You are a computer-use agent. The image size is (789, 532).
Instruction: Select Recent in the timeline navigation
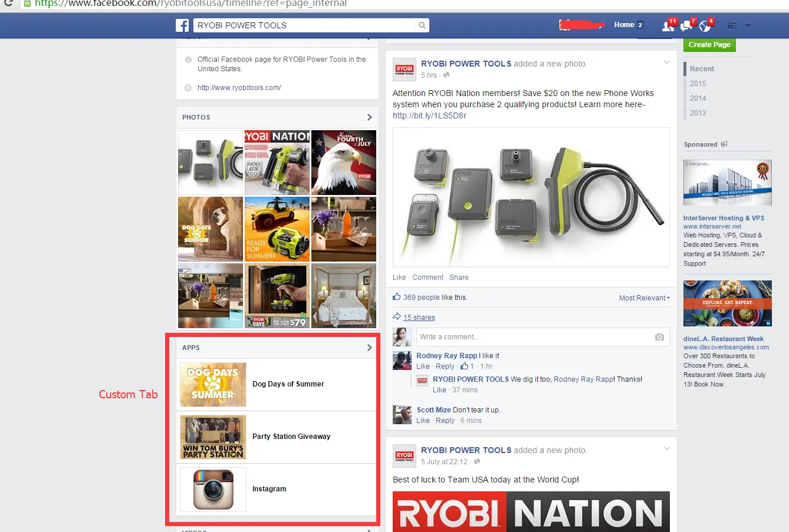coord(702,69)
